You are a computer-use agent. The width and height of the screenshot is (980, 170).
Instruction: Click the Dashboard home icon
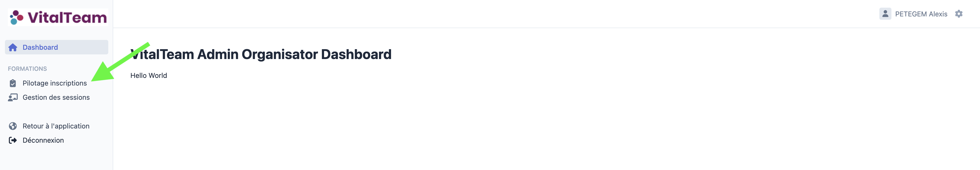click(13, 48)
